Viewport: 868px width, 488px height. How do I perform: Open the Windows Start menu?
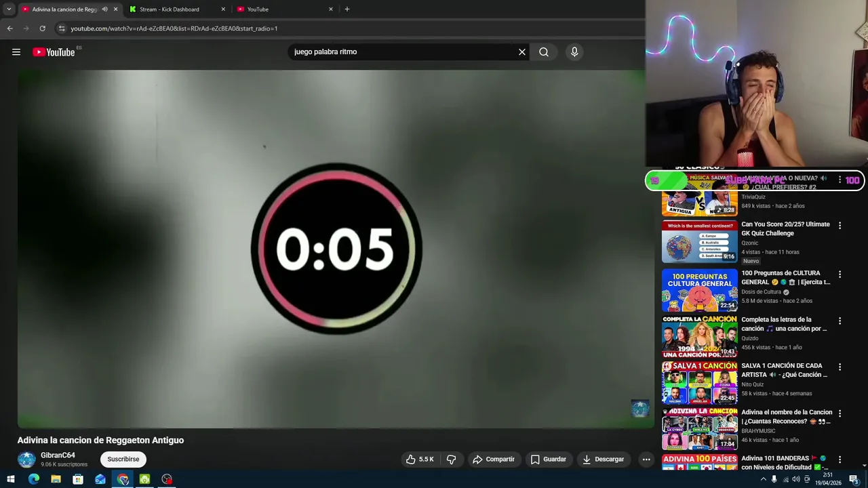(x=11, y=479)
